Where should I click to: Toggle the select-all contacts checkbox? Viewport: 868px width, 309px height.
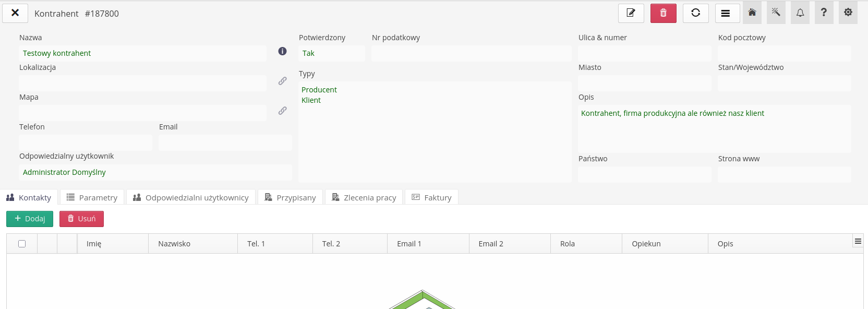click(22, 244)
